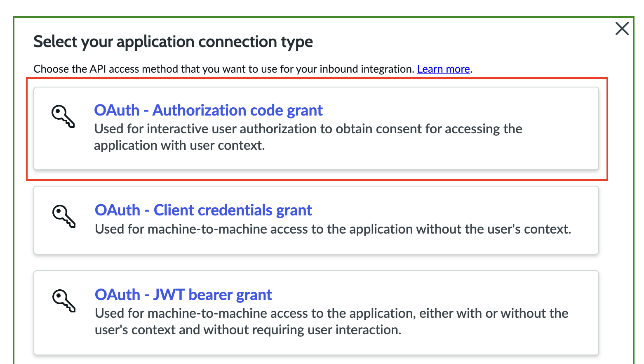Click the key icon beside Authorization code grant
This screenshot has width=644, height=364.
coord(63,116)
